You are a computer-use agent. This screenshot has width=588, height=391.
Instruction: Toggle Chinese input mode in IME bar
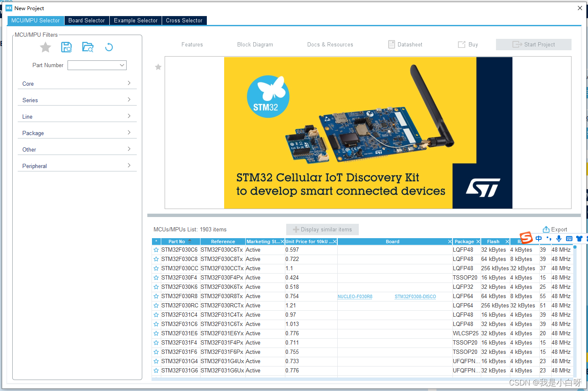coord(539,239)
